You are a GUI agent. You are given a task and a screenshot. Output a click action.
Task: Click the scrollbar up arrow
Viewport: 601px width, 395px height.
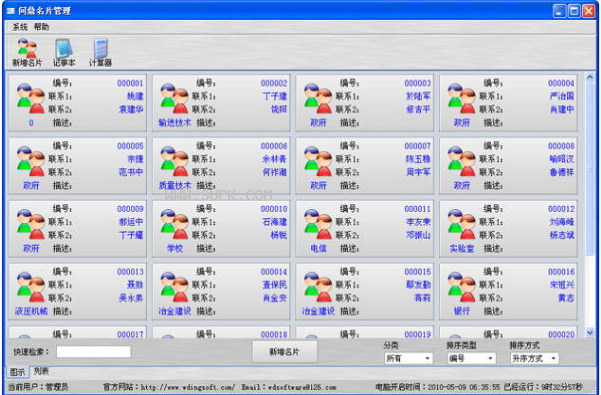click(590, 77)
